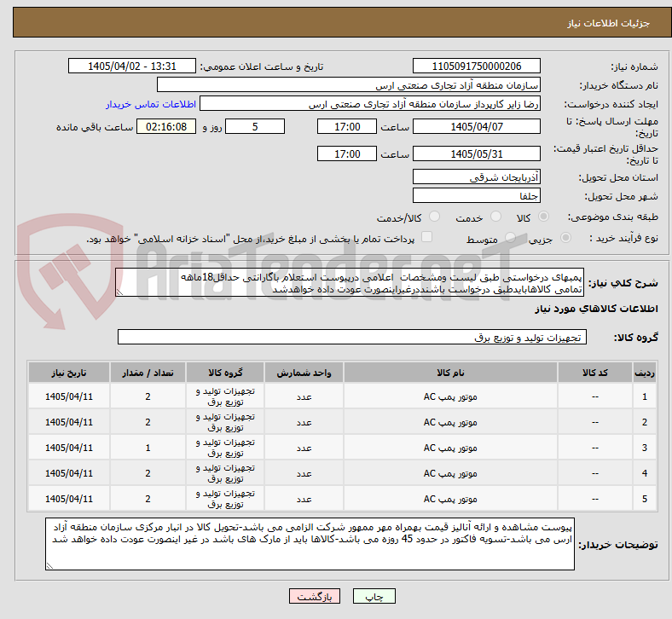Click the unit عدد in row 2
The image size is (672, 619).
coord(304,422)
